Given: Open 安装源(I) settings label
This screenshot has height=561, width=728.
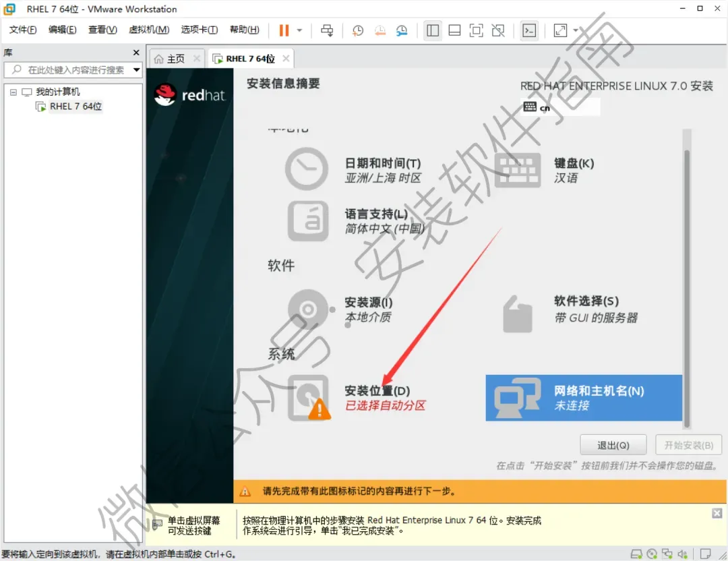Looking at the screenshot, I should pyautogui.click(x=369, y=302).
